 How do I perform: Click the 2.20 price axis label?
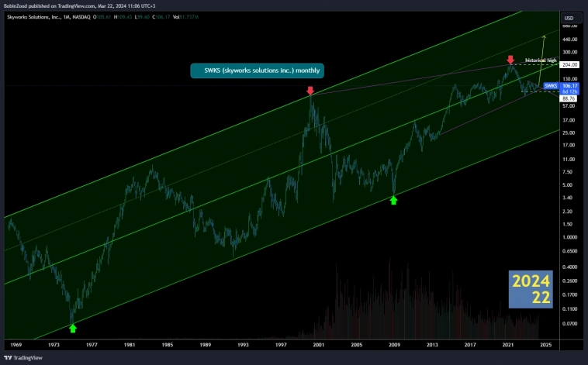point(567,212)
